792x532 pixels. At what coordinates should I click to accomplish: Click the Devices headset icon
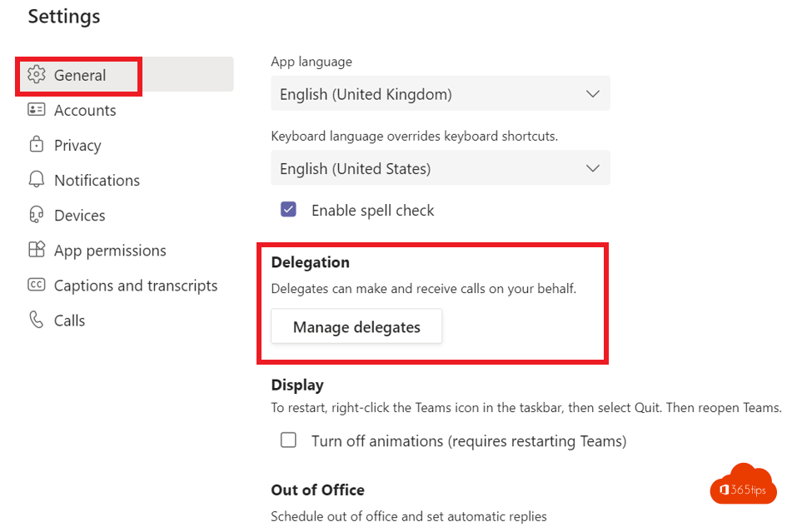[37, 215]
